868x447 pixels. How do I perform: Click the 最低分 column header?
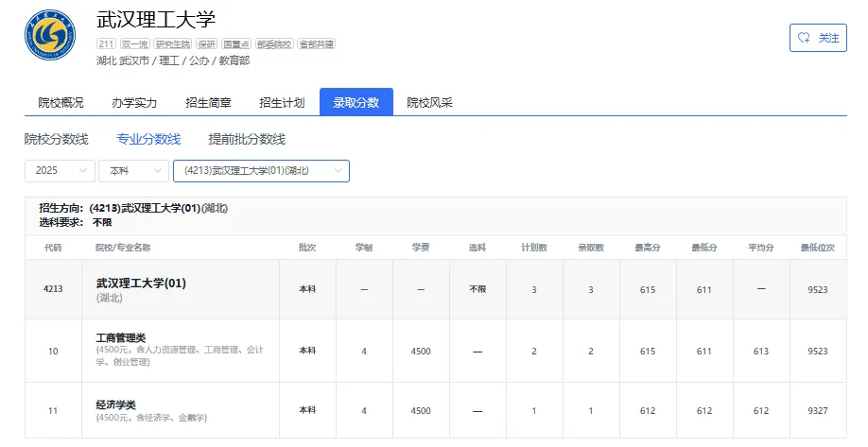click(x=704, y=248)
